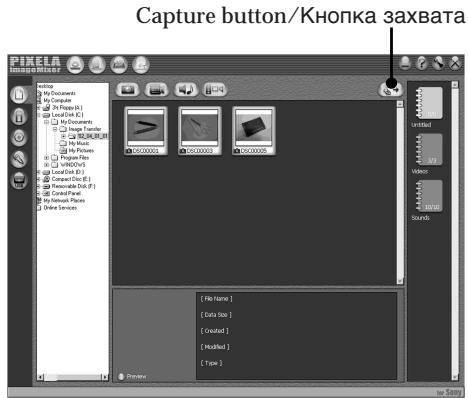Select the DSC00003 thumbnail

(x=200, y=131)
